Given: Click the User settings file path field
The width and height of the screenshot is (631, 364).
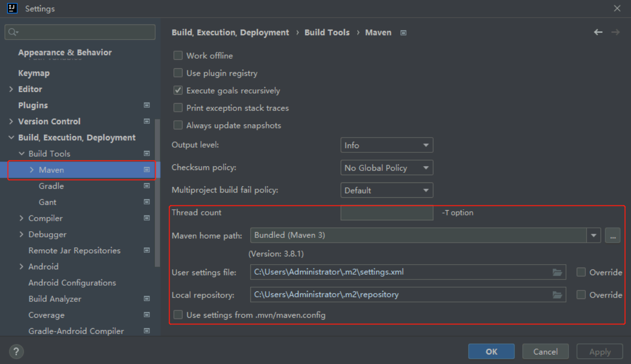Looking at the screenshot, I should (x=408, y=272).
